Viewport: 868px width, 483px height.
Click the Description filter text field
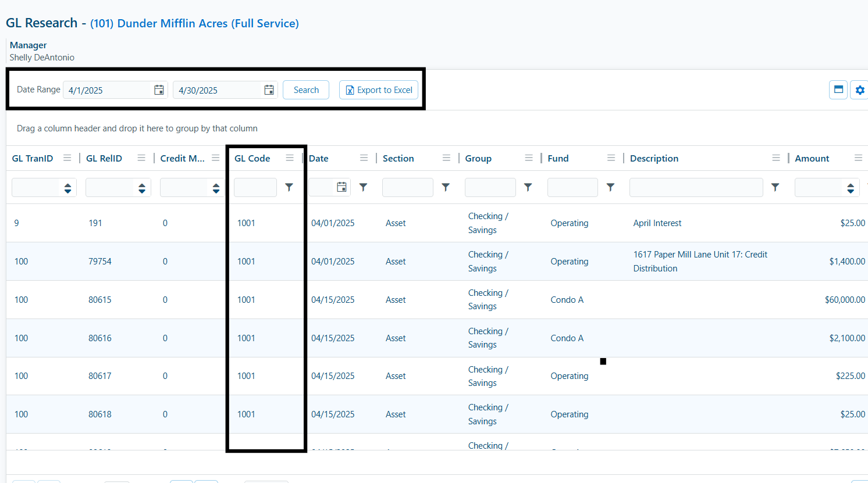(696, 188)
